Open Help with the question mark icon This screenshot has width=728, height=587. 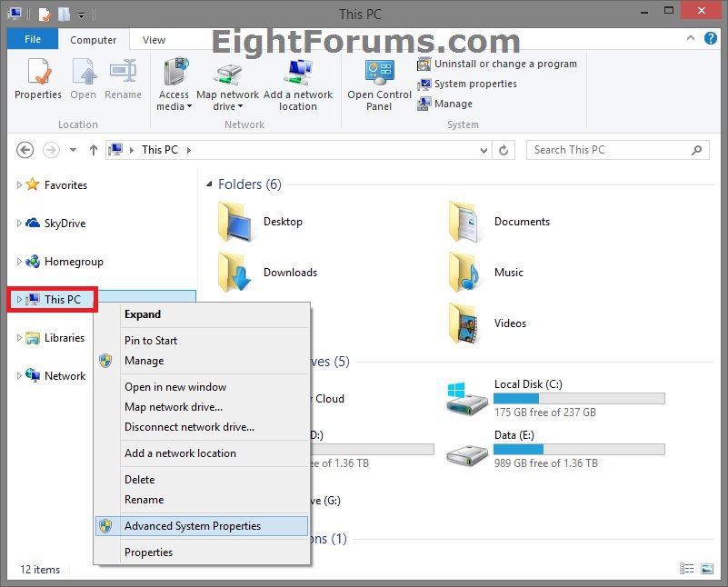pos(711,39)
